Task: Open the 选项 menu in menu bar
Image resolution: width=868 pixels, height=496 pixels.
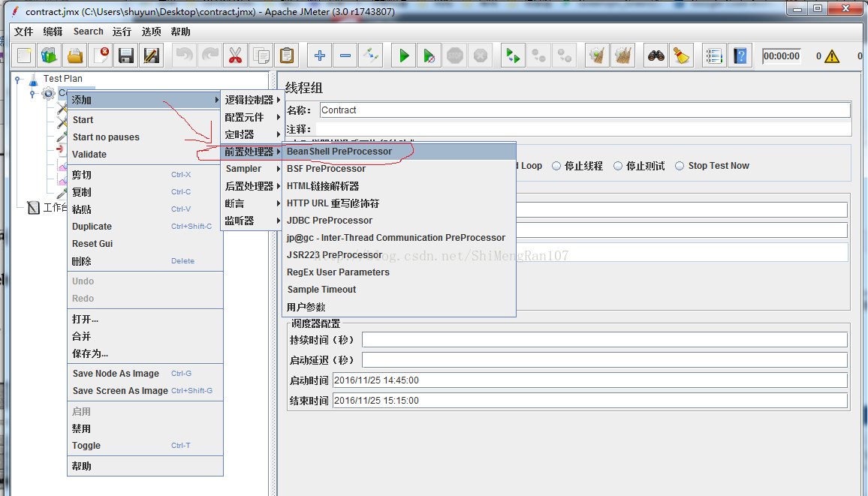Action: click(151, 32)
